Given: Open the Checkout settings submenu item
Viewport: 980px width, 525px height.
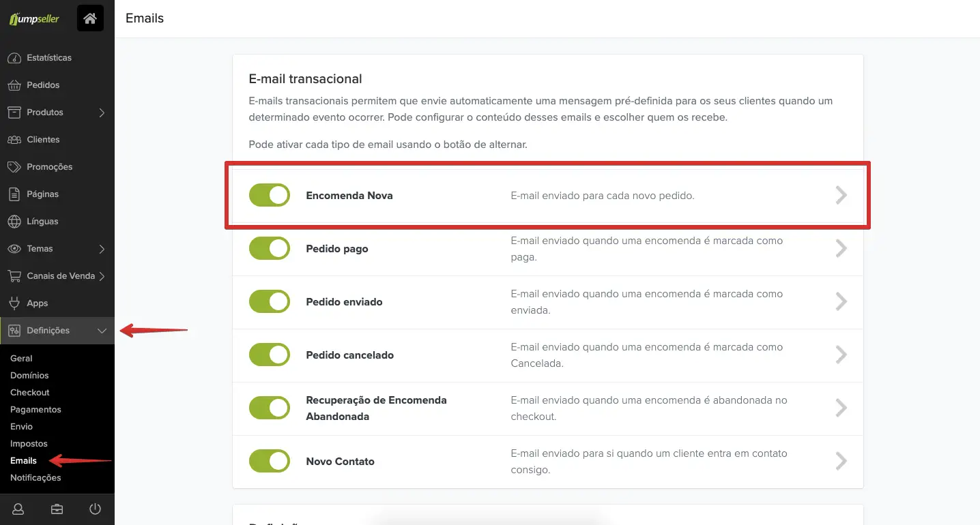Looking at the screenshot, I should 30,393.
